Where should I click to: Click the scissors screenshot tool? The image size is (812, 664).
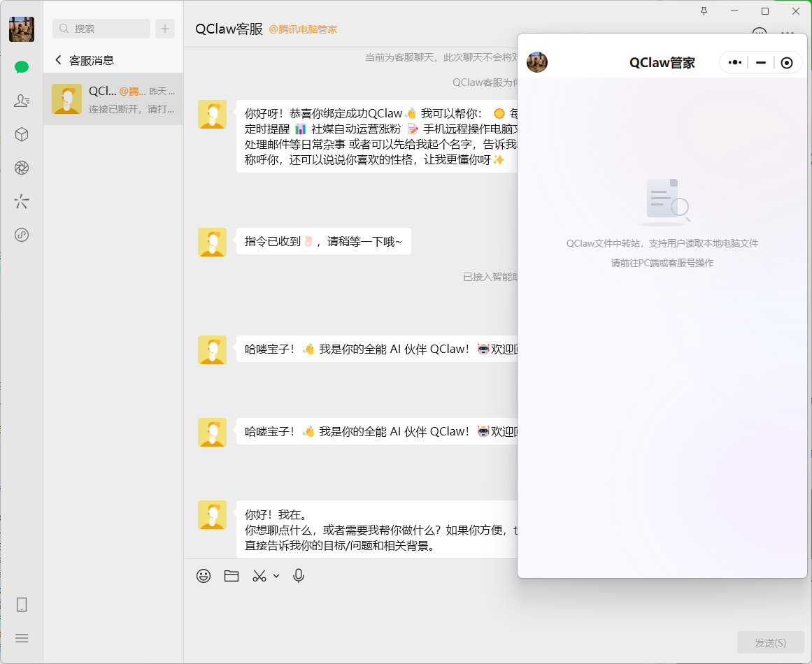259,576
